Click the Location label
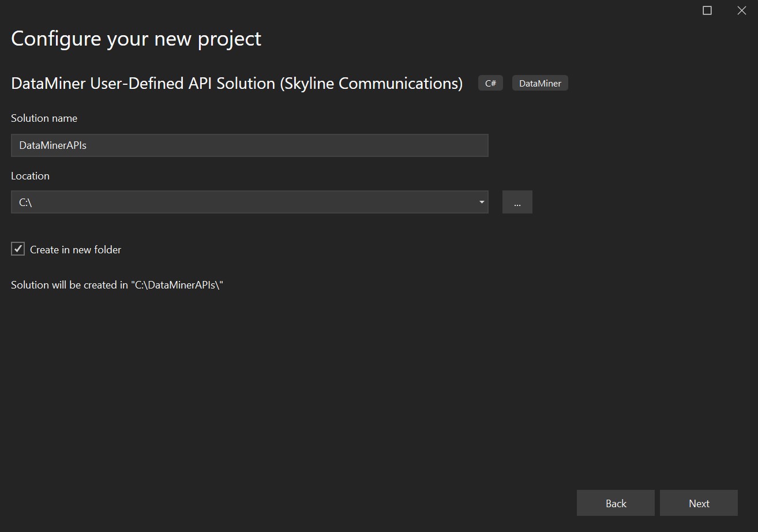The width and height of the screenshot is (758, 532). click(30, 176)
